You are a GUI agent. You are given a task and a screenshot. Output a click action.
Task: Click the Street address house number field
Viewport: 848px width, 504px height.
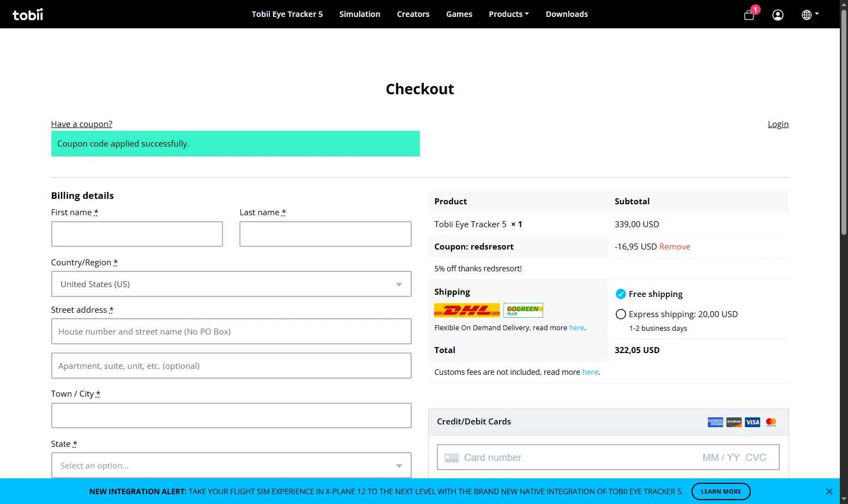[231, 332]
